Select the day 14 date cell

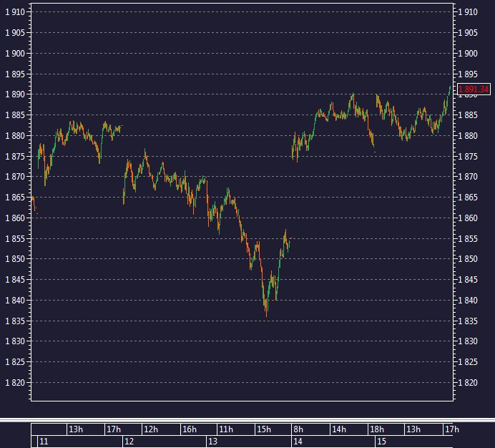(x=333, y=442)
